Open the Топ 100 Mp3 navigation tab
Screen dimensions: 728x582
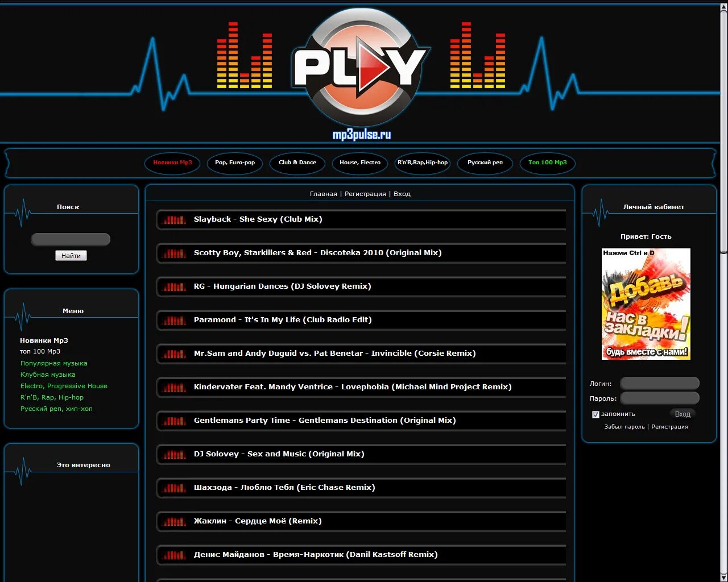point(548,163)
